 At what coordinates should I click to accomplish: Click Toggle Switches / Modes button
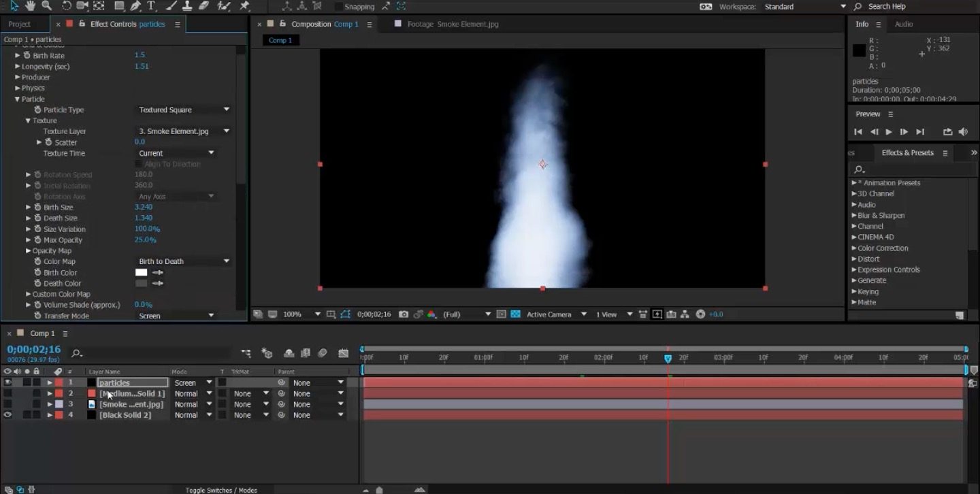(223, 490)
